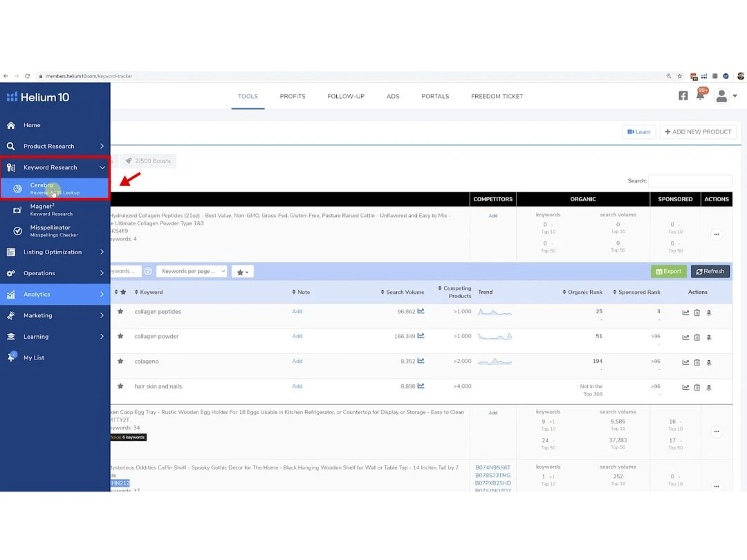Image resolution: width=747 pixels, height=560 pixels.
Task: Open Magnet keyword research tool
Action: (51, 209)
